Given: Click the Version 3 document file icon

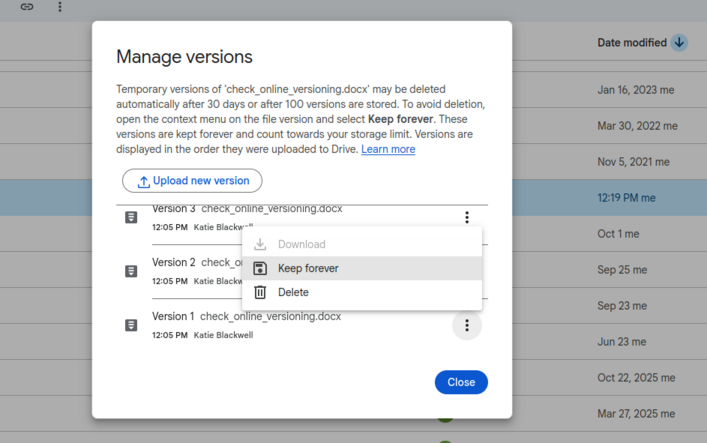Looking at the screenshot, I should (x=131, y=217).
